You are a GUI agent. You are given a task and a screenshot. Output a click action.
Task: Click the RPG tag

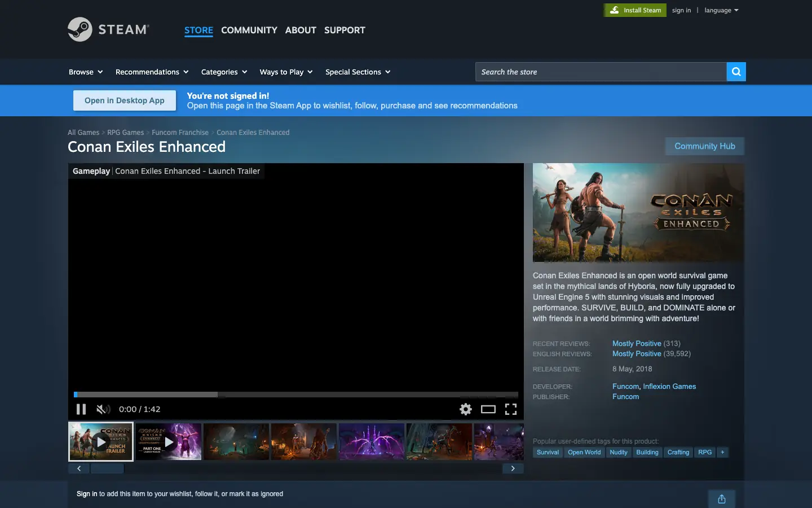(x=705, y=452)
